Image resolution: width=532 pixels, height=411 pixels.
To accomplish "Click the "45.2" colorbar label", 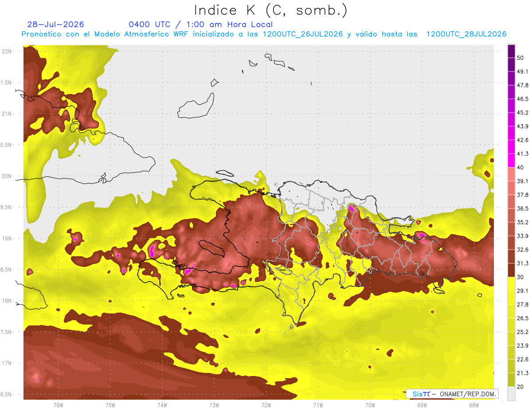I will (522, 113).
